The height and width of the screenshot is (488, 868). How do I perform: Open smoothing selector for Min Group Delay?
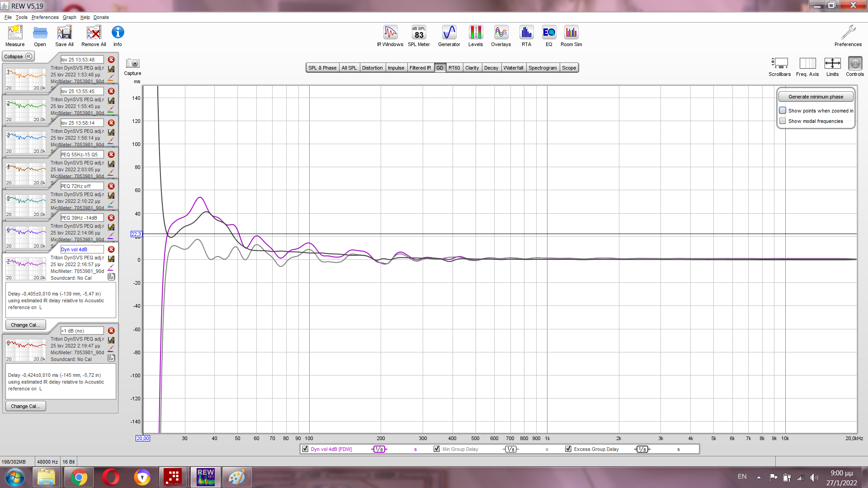point(511,449)
